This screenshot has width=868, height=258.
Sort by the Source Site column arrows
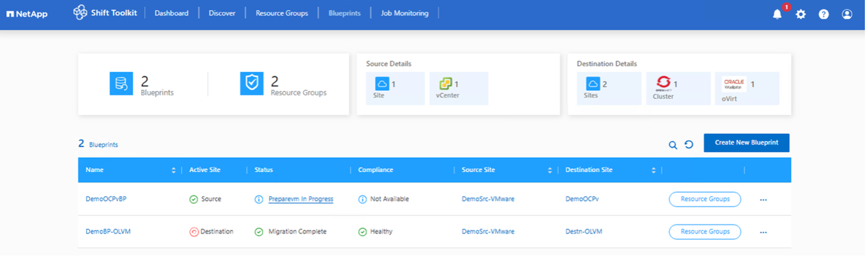[x=551, y=171]
